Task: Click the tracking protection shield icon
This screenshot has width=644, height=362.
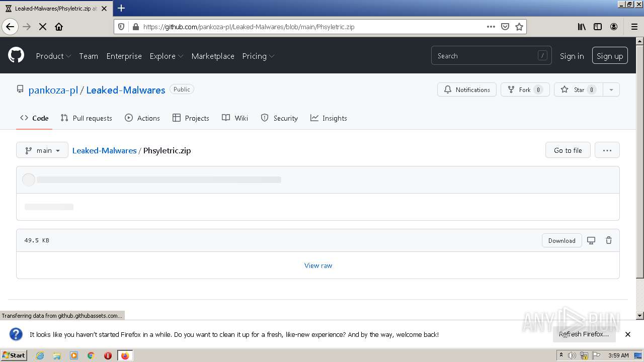Action: click(x=122, y=27)
